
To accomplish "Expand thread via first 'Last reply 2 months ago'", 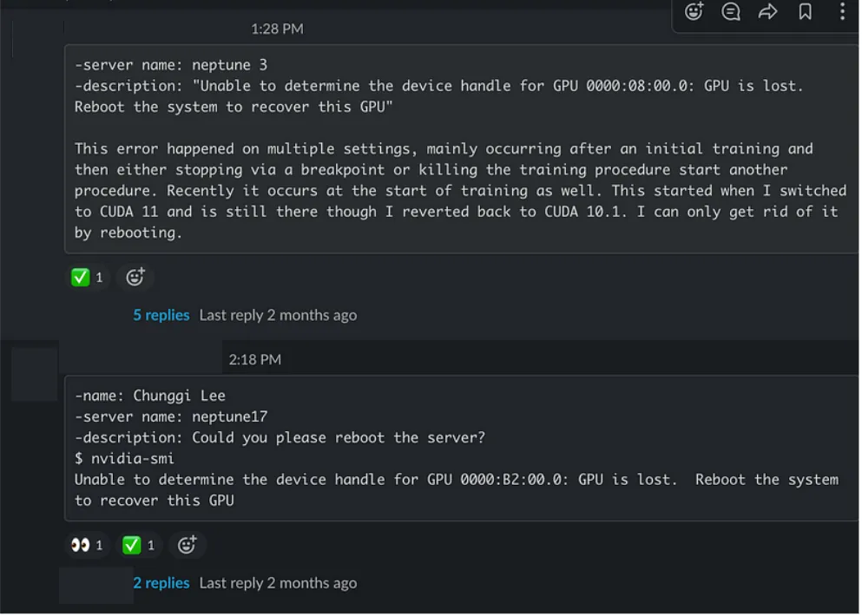I will (278, 315).
